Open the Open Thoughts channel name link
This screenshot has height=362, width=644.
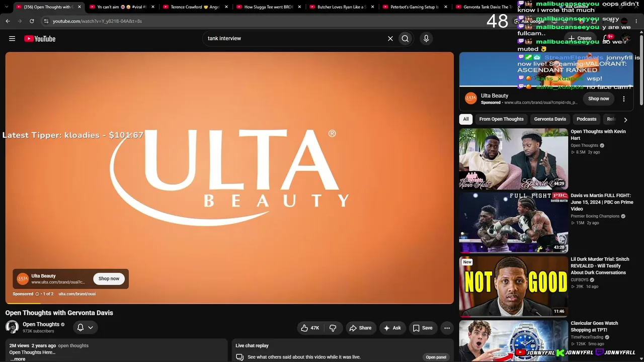tap(41, 324)
